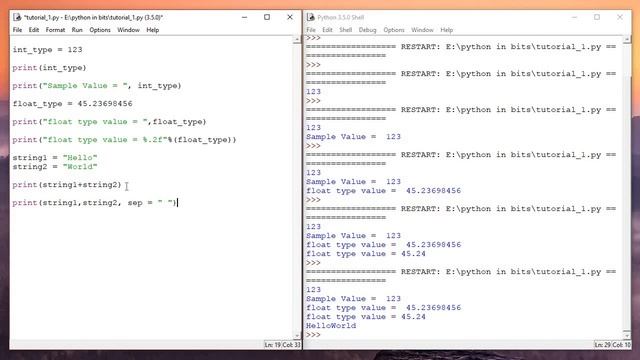Screen dimensions: 640x360
Task: Open Help menu in editor window
Action: 152,30
